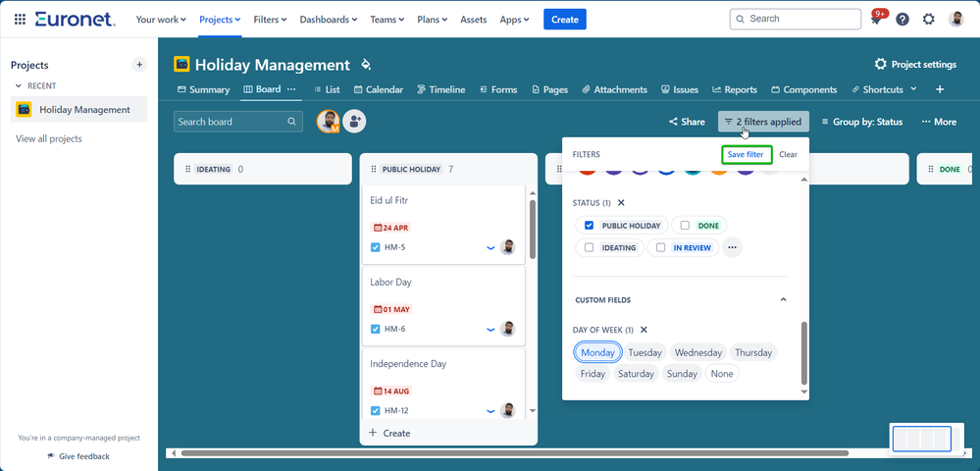Expand the Dashboards dropdown menu
This screenshot has width=980, height=471.
click(329, 20)
